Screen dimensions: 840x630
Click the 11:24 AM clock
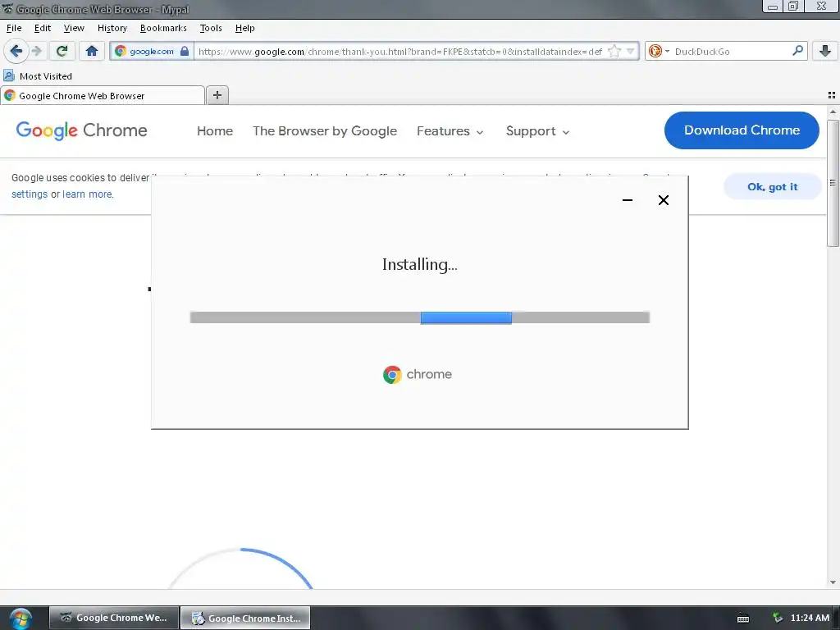tap(810, 618)
